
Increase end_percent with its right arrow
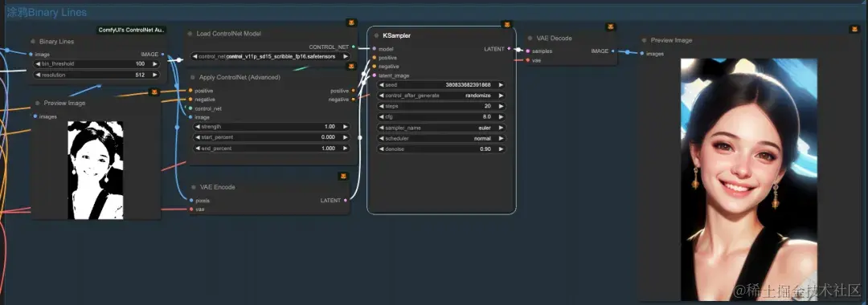[346, 148]
